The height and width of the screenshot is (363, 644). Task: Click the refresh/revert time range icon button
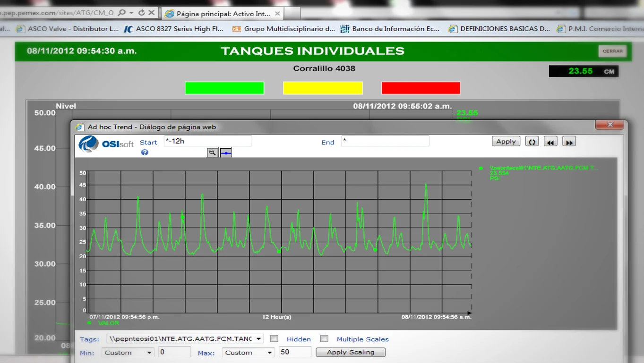[x=532, y=142]
